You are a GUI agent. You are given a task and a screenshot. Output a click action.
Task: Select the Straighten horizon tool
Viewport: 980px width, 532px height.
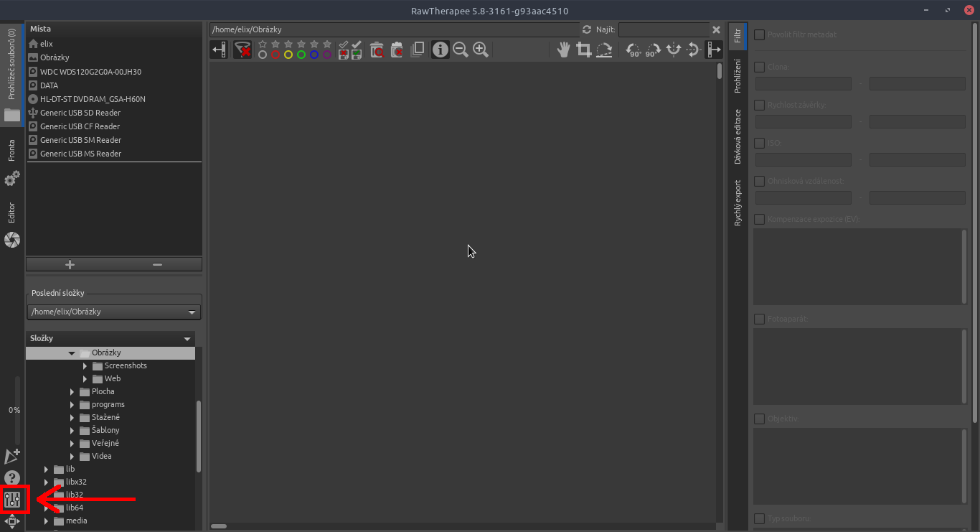(605, 50)
